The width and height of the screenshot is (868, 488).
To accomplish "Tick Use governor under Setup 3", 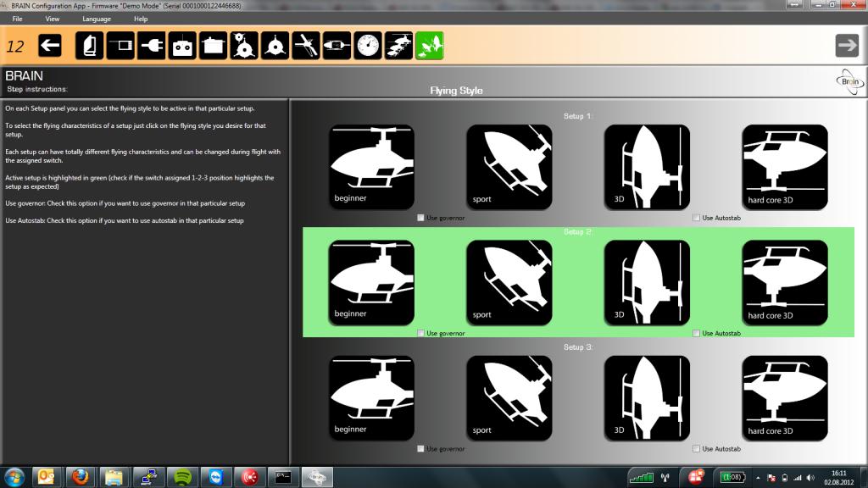I will 421,448.
